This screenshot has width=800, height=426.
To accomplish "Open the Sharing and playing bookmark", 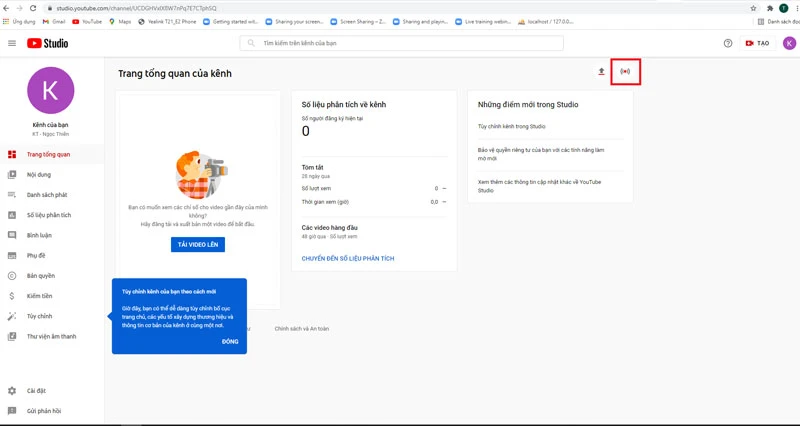I will coord(421,22).
